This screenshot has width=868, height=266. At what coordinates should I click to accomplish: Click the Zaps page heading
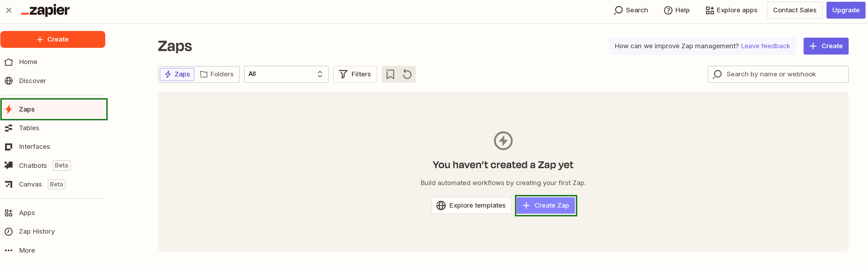point(175,46)
